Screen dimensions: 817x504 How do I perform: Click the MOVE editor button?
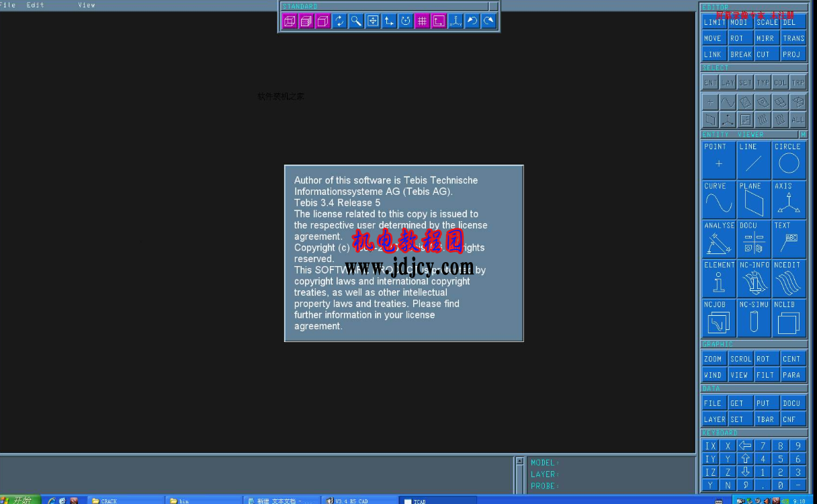tap(715, 38)
